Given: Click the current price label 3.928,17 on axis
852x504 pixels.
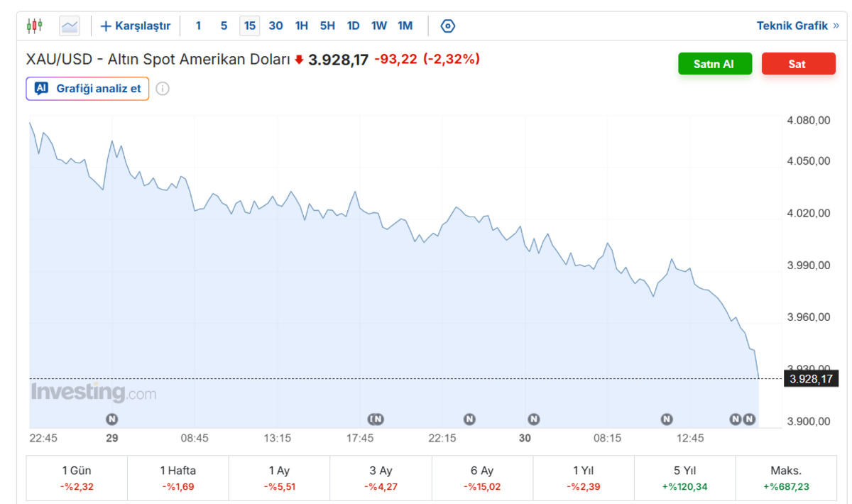Looking at the screenshot, I should pyautogui.click(x=811, y=379).
